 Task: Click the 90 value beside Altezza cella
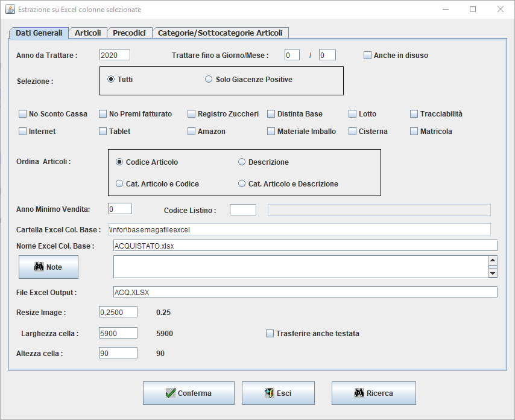click(160, 354)
